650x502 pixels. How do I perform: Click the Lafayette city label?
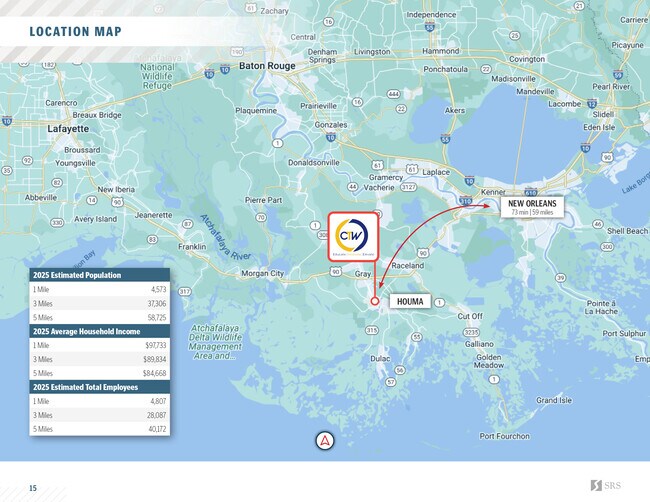click(68, 129)
